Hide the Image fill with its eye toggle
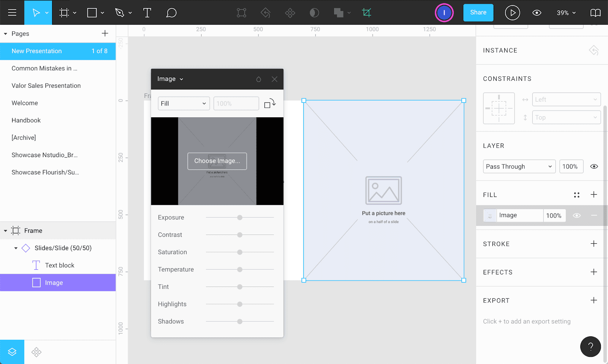Viewport: 608px width, 364px height. click(x=576, y=215)
